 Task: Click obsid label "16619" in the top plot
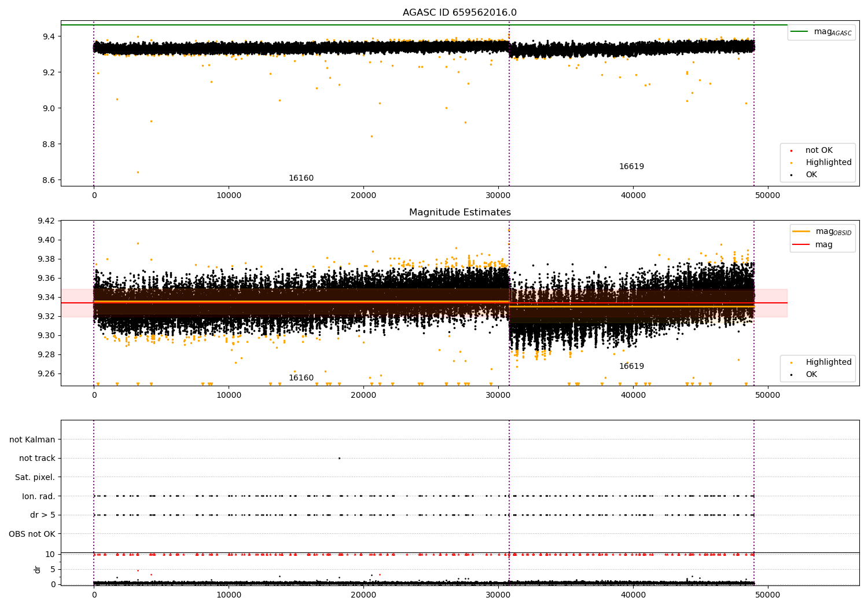[631, 167]
